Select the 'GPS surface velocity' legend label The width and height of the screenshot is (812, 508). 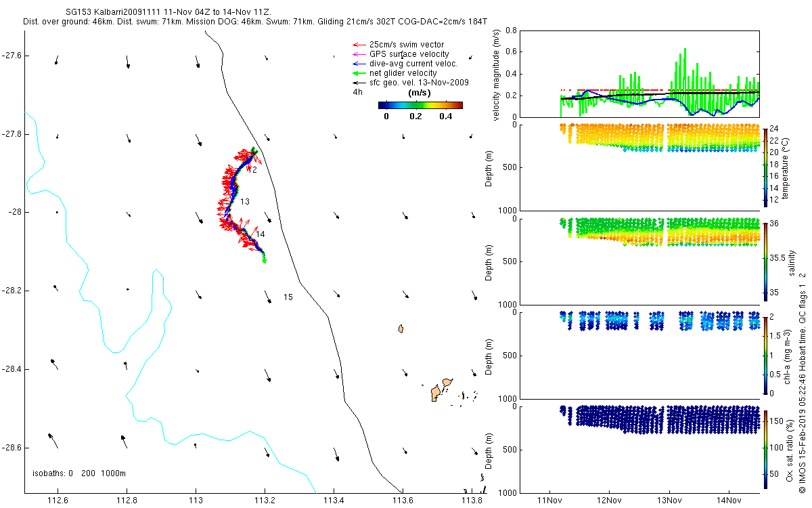click(409, 54)
